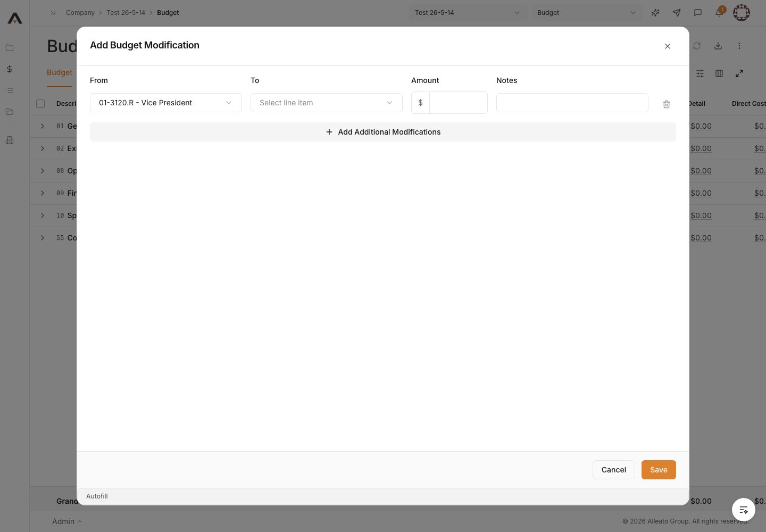The image size is (766, 532).
Task: Focus the Notes input field
Action: tap(572, 103)
